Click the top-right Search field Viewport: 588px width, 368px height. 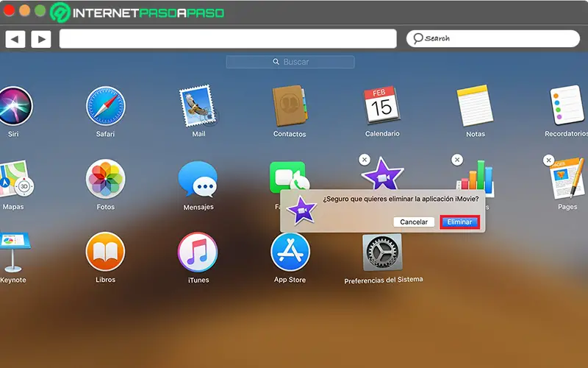[x=492, y=39]
